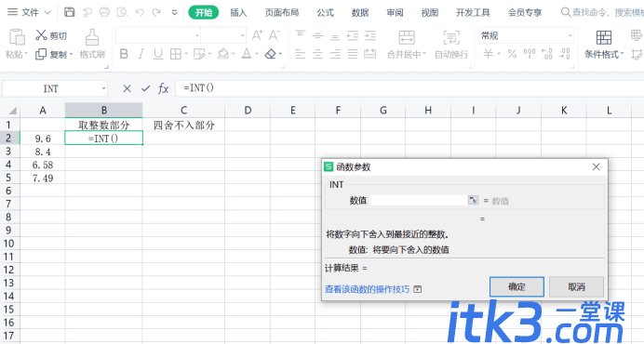644x344 pixels.
Task: Click the search commands box
Action: 602,13
